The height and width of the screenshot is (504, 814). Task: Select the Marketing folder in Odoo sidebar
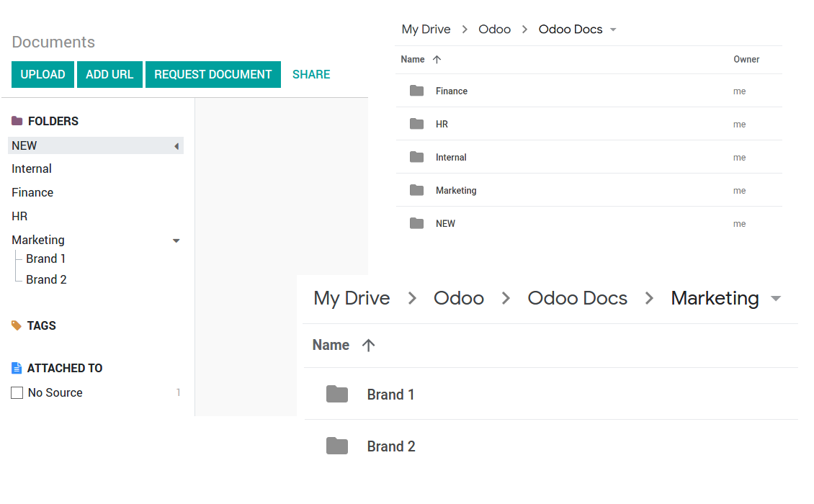coord(38,240)
